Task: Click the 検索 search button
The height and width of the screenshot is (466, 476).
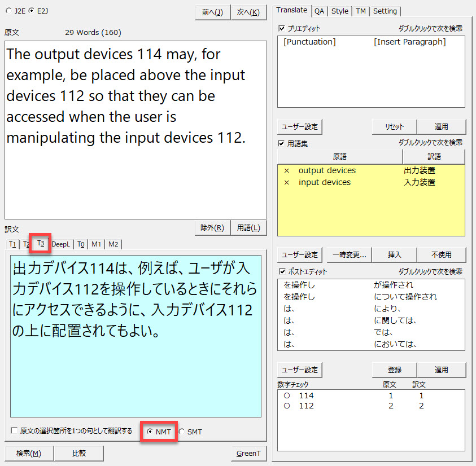Action: (29, 453)
